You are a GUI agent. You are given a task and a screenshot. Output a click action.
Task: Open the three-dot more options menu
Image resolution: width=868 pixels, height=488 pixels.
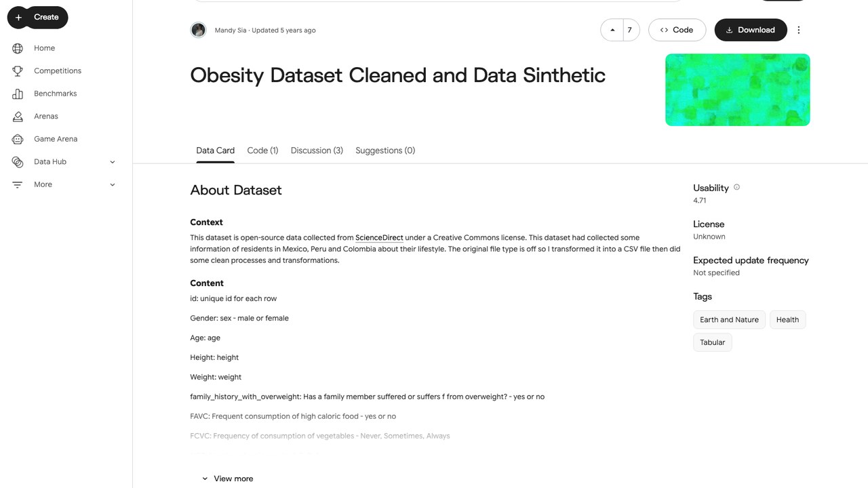pyautogui.click(x=799, y=30)
